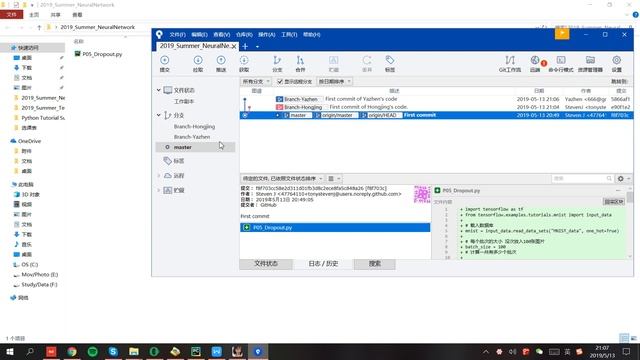Click the pink commit author avatar thumbnail
The image size is (640, 360).
click(422, 194)
